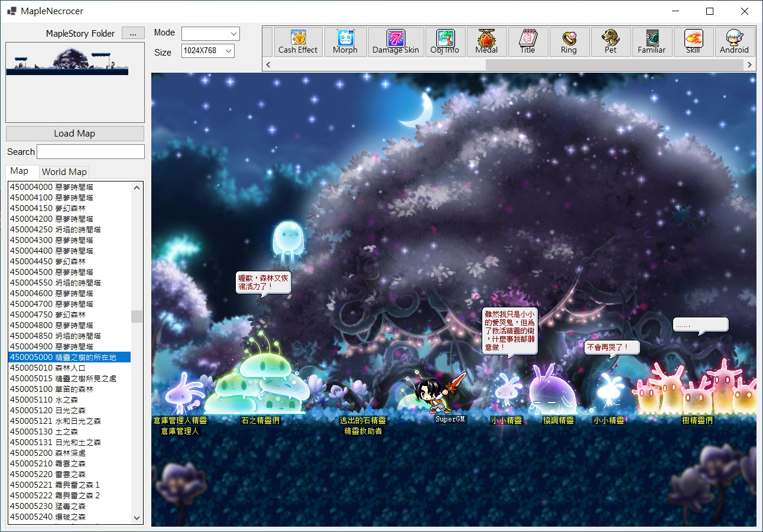Select map 450005120 日光之森
This screenshot has width=763, height=532.
(x=69, y=410)
